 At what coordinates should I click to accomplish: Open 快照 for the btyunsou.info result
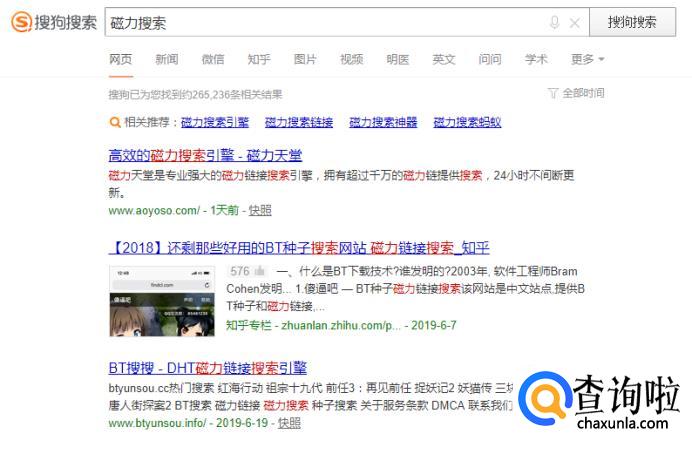[289, 423]
